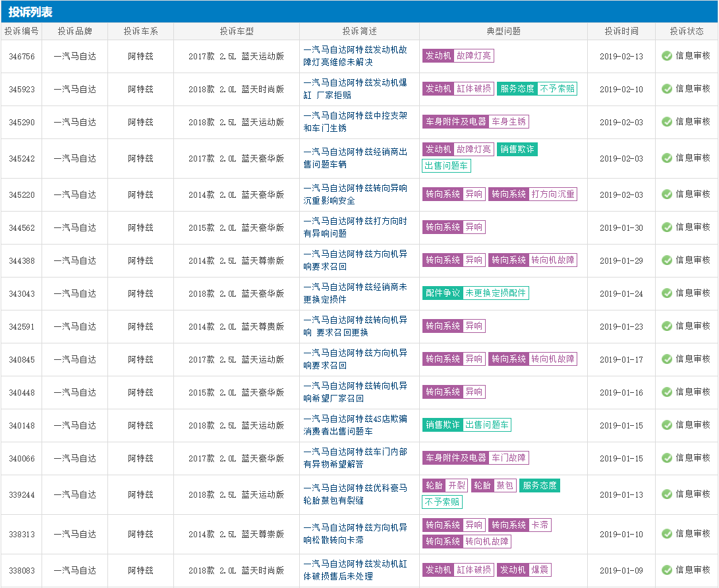Viewport: 719px width, 588px height.
Task: Open the complaint link about 经销商出售问题车辆
Action: coord(355,158)
